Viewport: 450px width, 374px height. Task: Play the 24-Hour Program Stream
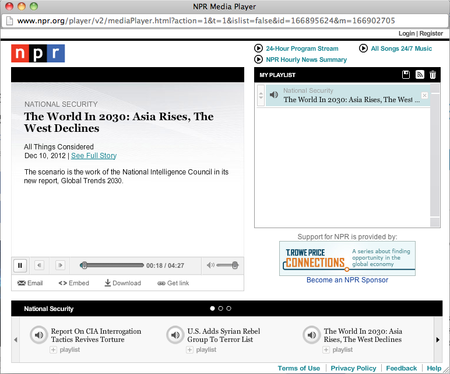[302, 48]
